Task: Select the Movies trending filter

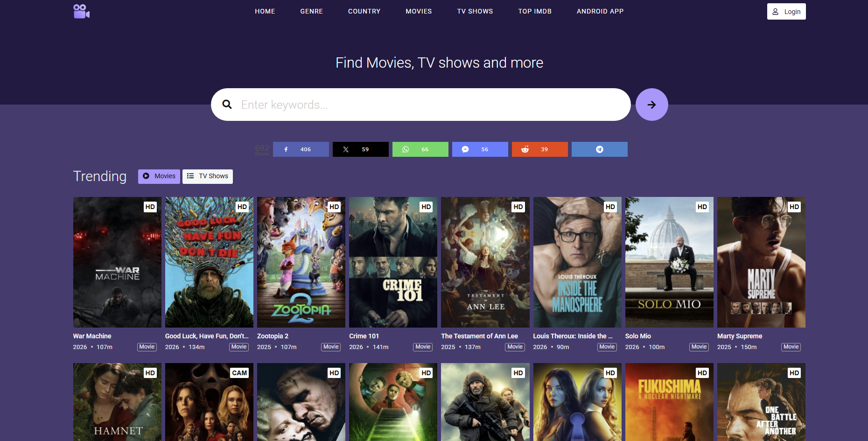Action: [x=159, y=176]
